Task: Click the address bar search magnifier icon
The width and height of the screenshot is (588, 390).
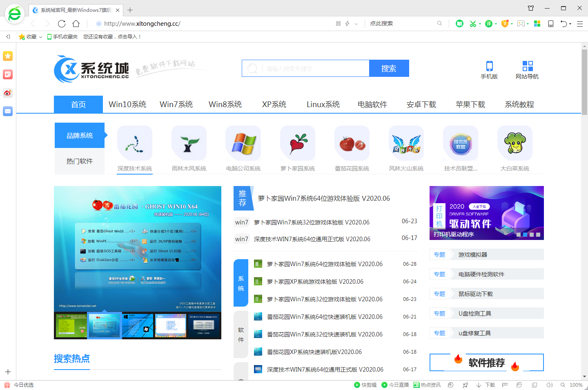Action: 439,24
